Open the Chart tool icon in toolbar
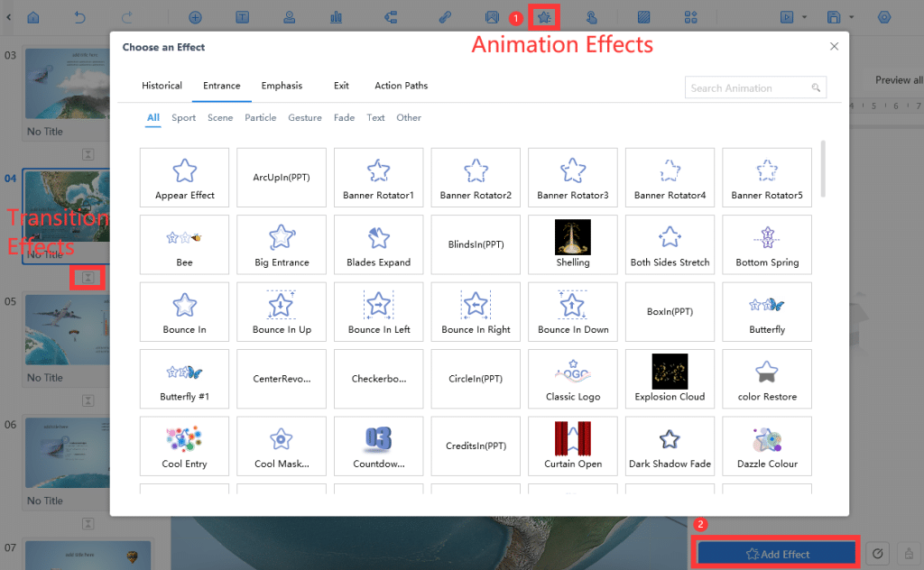 [x=336, y=15]
